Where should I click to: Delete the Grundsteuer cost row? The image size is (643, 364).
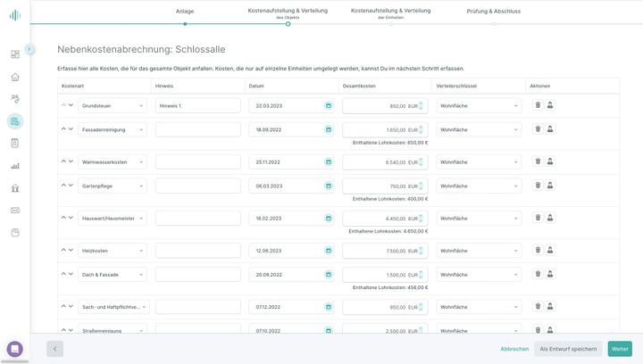538,105
